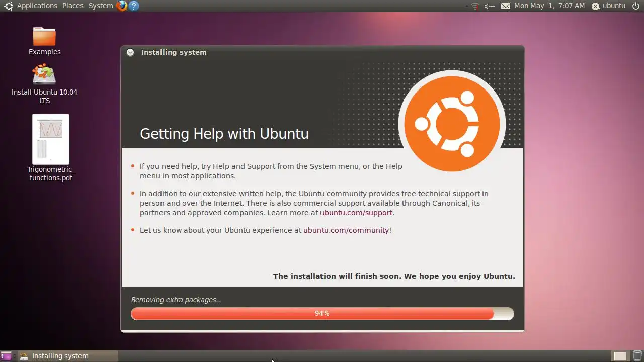Open the clock showing Mon May 1
The image size is (644, 362).
[549, 6]
